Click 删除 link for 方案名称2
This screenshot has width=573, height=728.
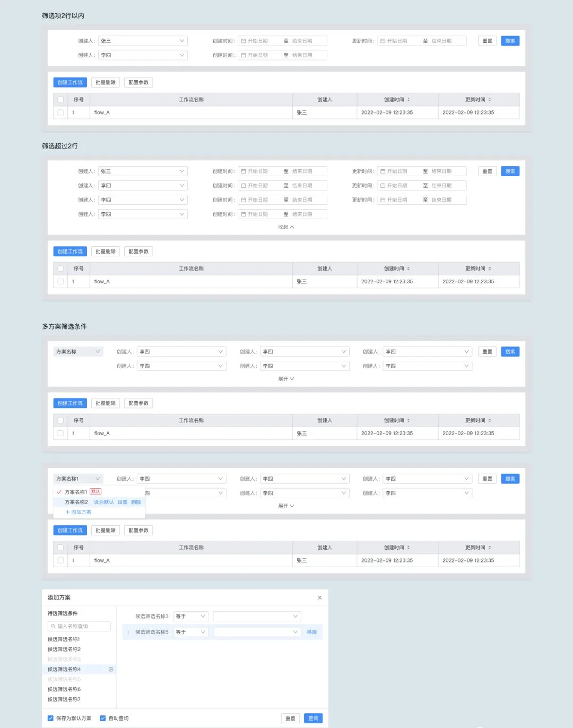coord(136,502)
